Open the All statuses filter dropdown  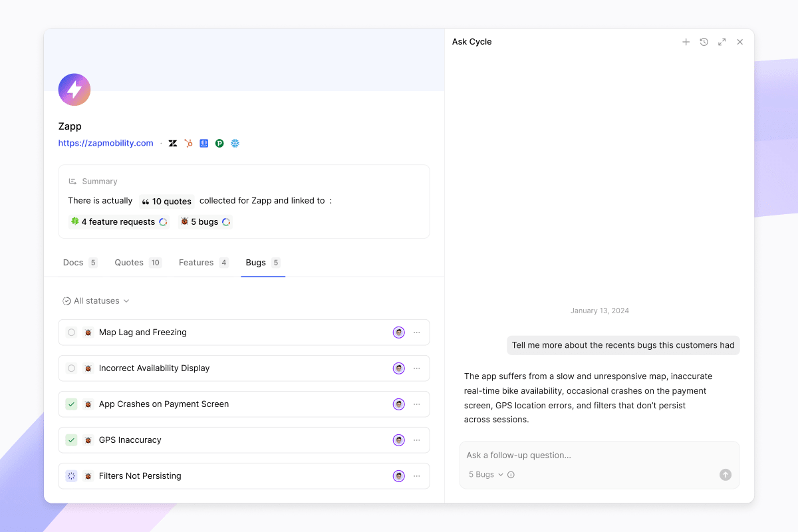coord(96,301)
